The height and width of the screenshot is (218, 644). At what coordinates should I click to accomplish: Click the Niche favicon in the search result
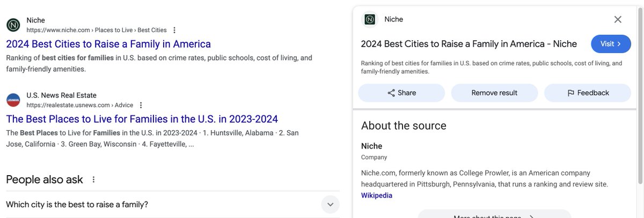tap(13, 25)
